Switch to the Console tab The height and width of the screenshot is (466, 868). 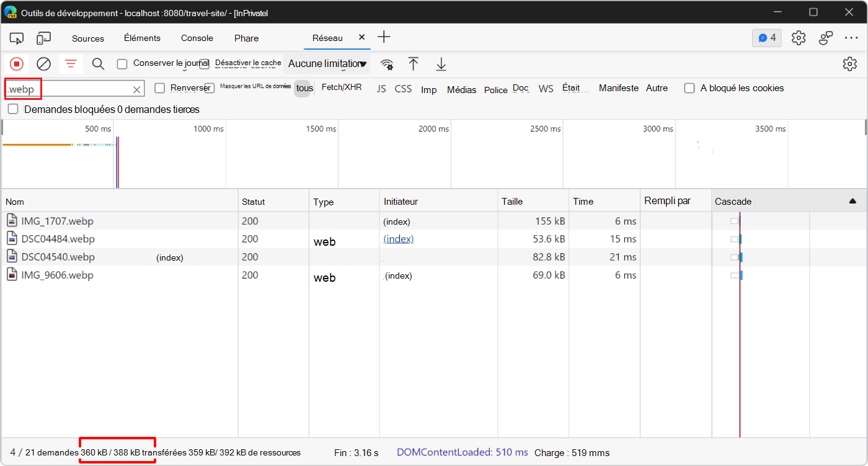[x=197, y=38]
